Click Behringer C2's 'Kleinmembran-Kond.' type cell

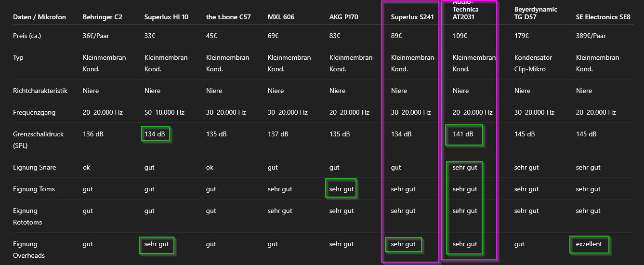105,63
